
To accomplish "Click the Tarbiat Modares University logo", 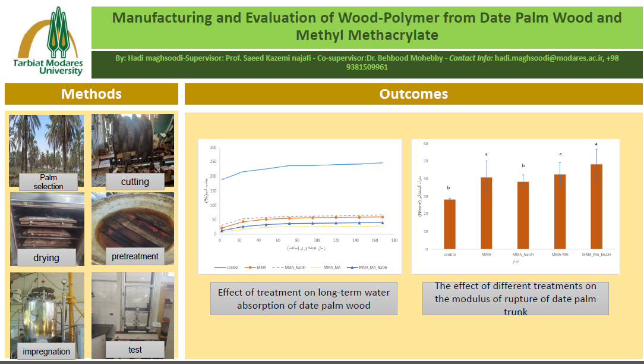I will [49, 42].
